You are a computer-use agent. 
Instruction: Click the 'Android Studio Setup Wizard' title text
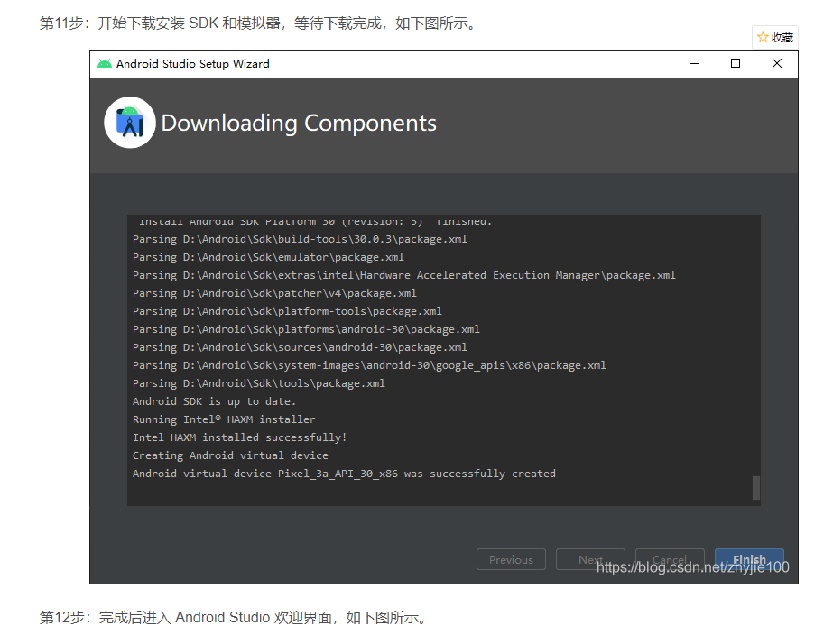[193, 64]
